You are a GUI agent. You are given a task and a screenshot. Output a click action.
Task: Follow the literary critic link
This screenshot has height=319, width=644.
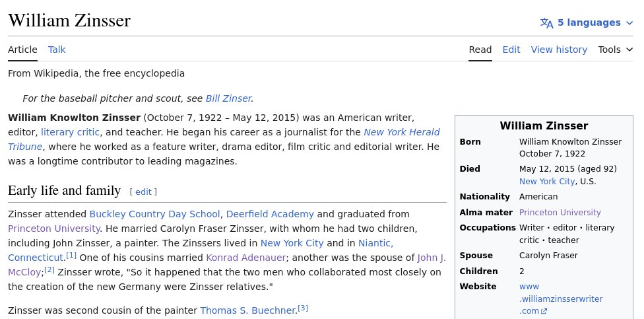point(70,132)
